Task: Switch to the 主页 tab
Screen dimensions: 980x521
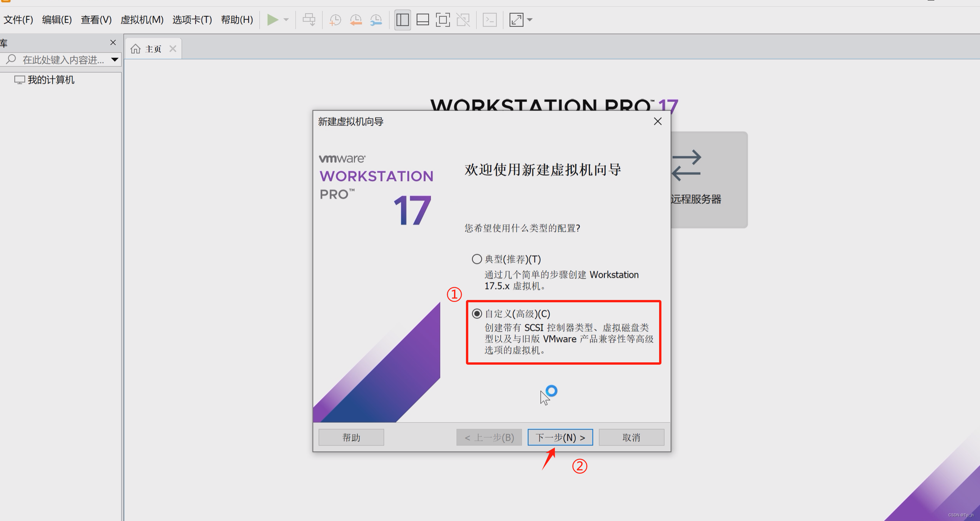Action: [153, 49]
